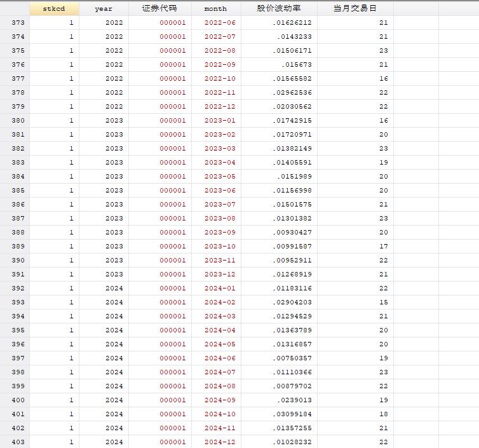Select the stkcd column header
This screenshot has height=448, width=479.
55,8
